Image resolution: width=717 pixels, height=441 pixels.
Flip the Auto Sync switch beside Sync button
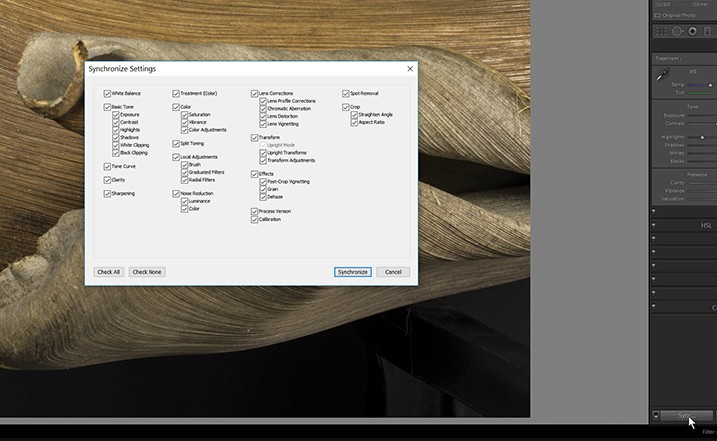[x=656, y=415]
